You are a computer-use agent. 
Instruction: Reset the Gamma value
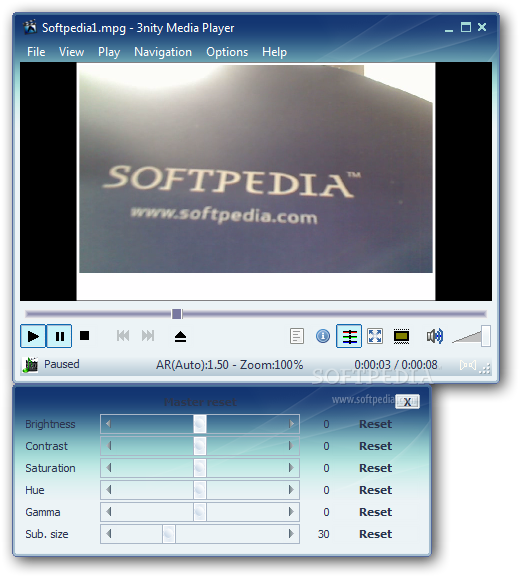pyautogui.click(x=375, y=512)
